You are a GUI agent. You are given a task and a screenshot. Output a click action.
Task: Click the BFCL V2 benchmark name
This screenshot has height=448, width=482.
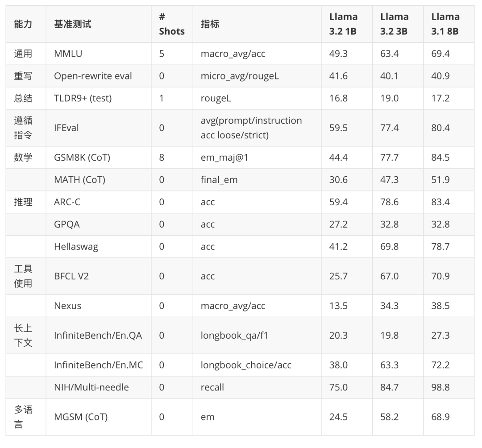(x=68, y=276)
